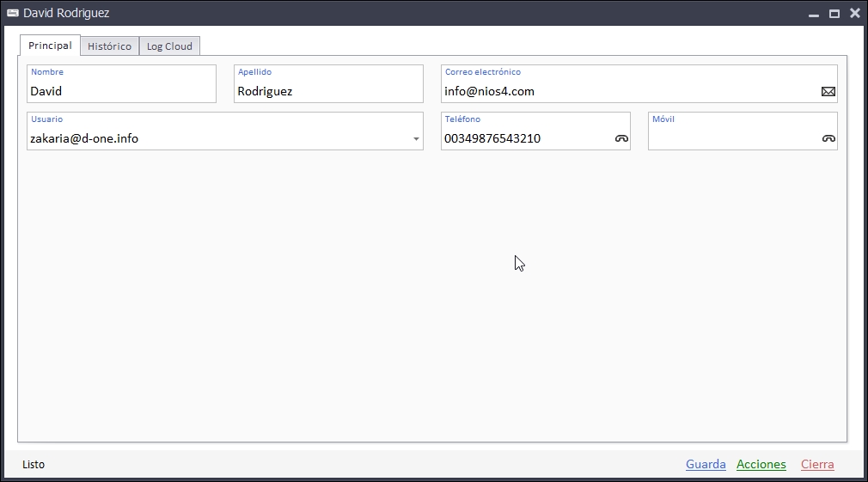Click the phone icon in the Teléfono field
The width and height of the screenshot is (868, 482).
click(x=621, y=138)
